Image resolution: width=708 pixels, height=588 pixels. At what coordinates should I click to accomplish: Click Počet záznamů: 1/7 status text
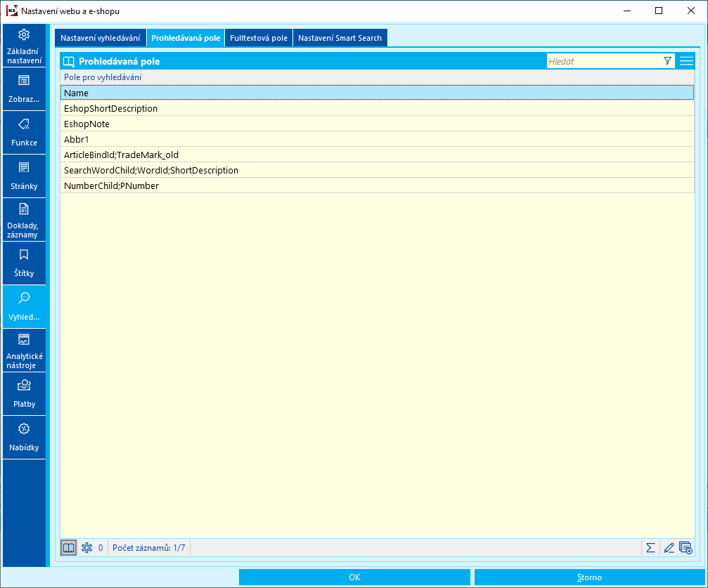[x=148, y=548]
